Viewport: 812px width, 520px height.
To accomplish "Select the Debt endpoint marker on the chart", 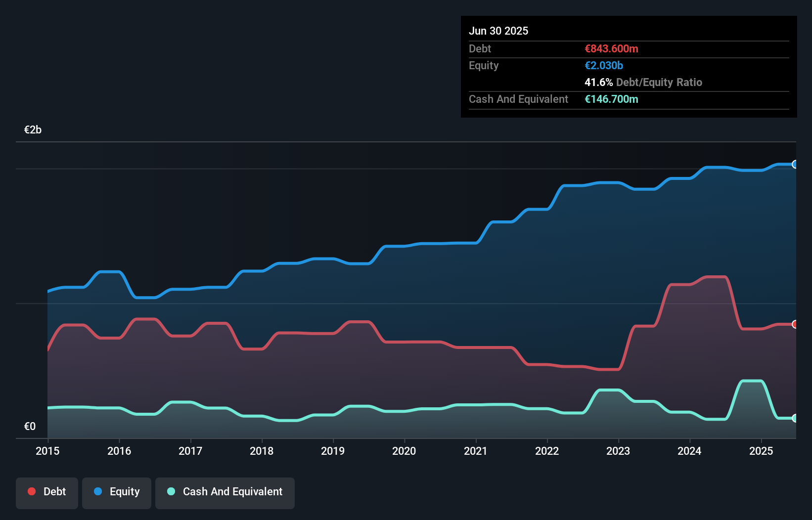I will pyautogui.click(x=794, y=325).
